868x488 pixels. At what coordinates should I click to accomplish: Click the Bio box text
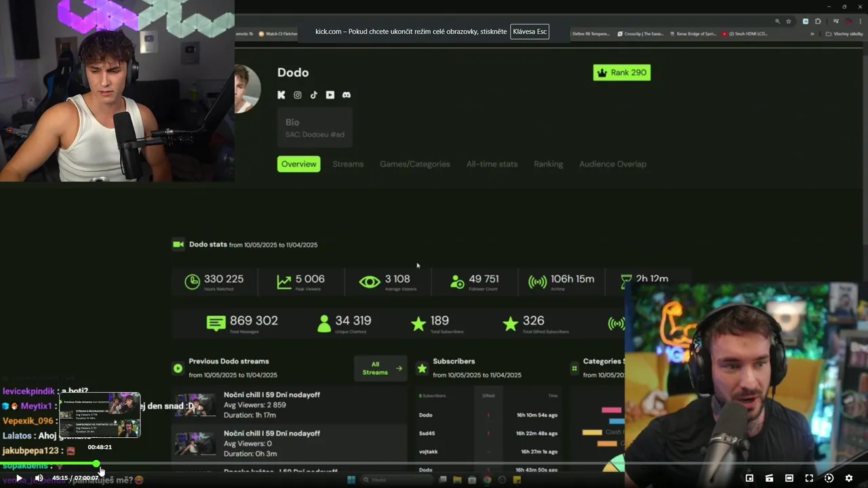coord(315,128)
